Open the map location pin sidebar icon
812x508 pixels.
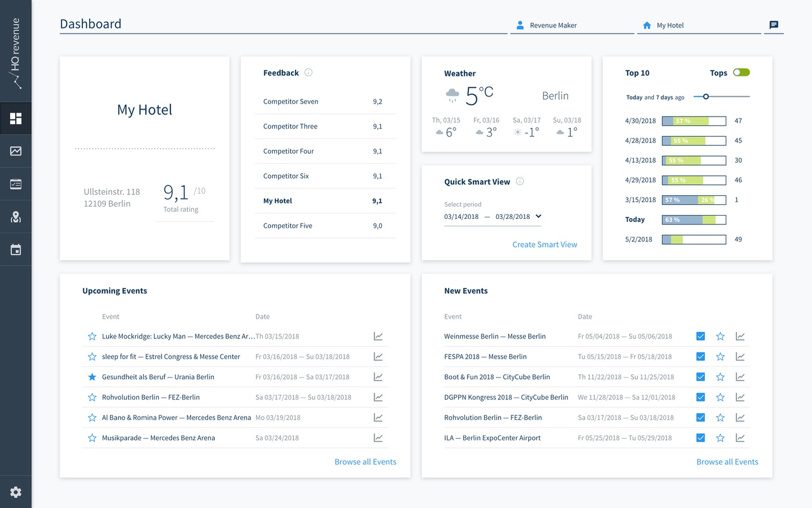pos(16,217)
